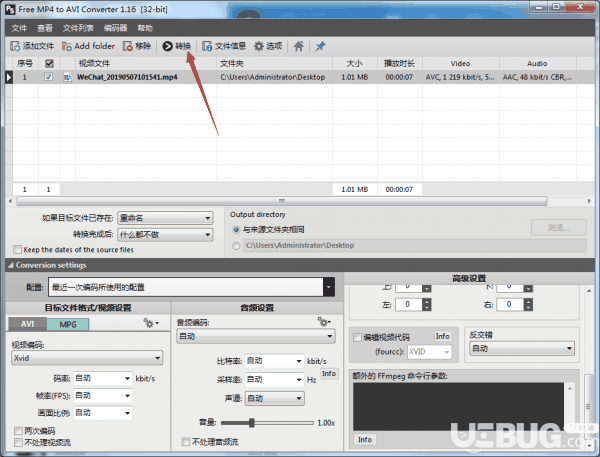Viewport: 600px width, 457px height.
Task: Open the 声道 channels dropdown
Action: [x=274, y=398]
